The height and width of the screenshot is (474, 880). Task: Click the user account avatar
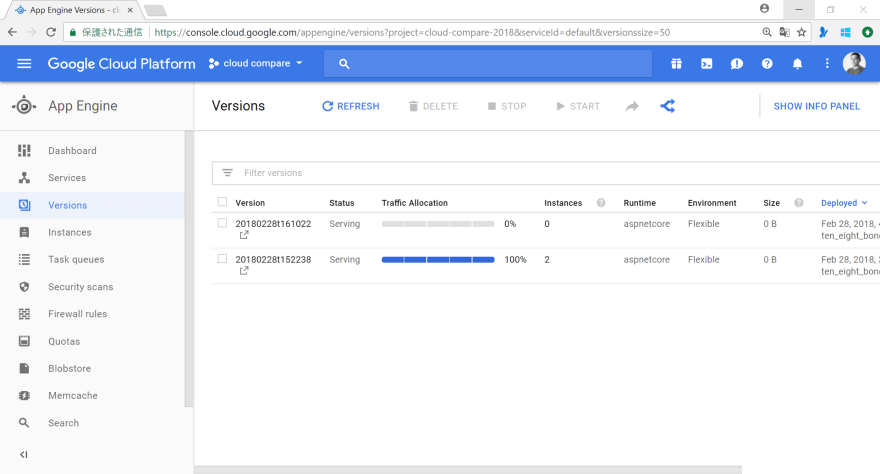[854, 63]
